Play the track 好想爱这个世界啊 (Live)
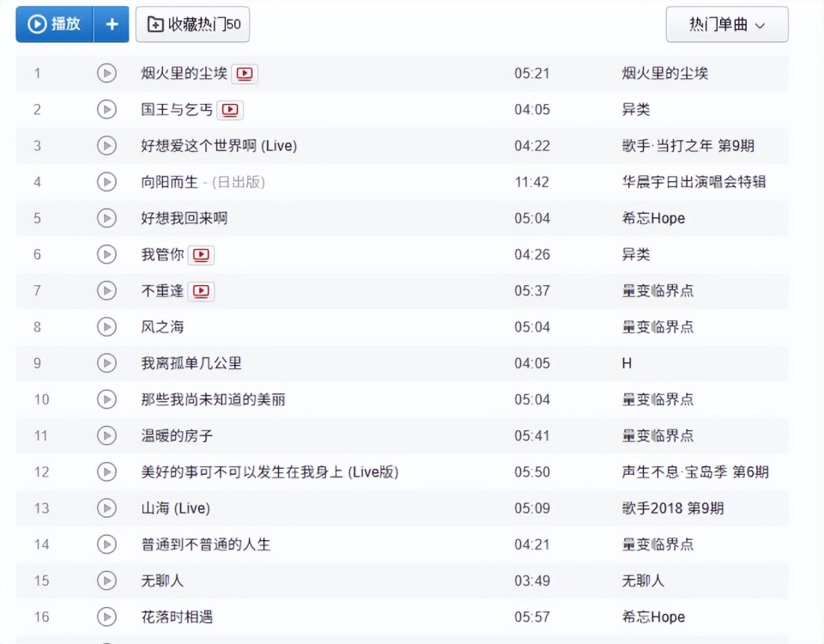The height and width of the screenshot is (644, 824). (x=107, y=146)
